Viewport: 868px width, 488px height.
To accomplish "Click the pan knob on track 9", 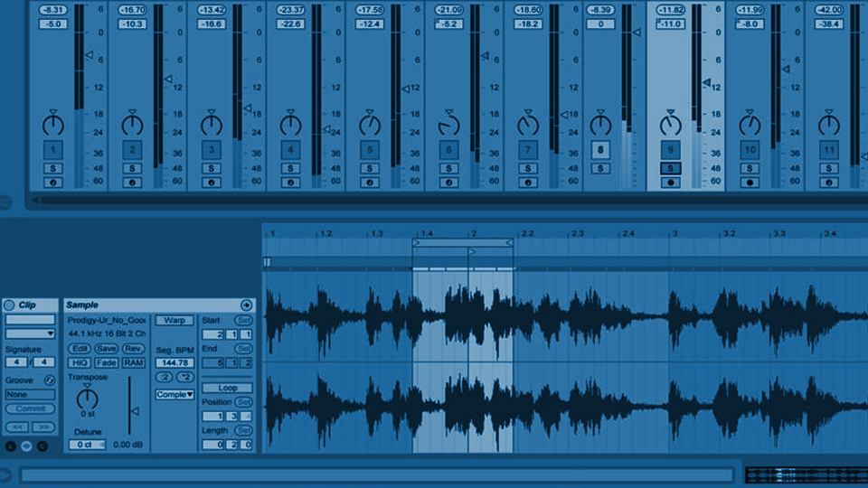I will [x=670, y=125].
